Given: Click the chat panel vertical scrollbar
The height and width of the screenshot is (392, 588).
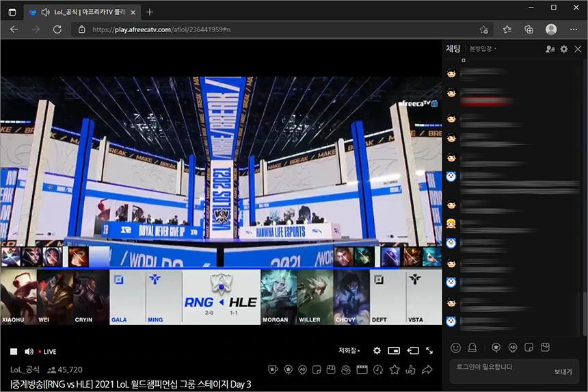Looking at the screenshot, I should click(585, 313).
